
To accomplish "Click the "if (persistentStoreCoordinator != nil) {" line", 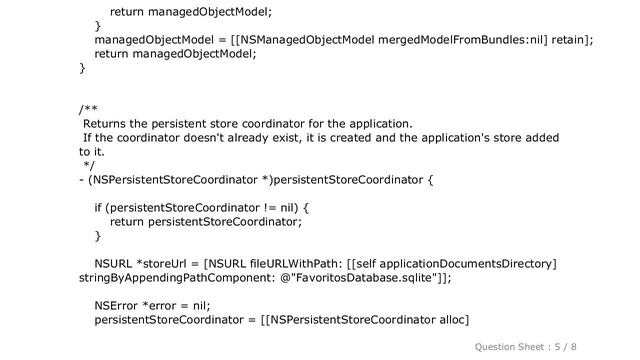I will click(x=202, y=208).
